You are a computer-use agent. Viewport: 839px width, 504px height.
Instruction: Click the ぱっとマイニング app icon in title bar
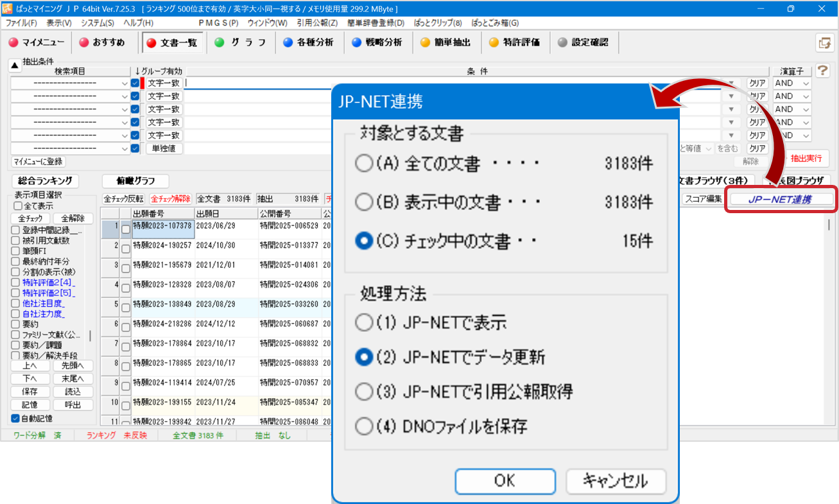7,8
